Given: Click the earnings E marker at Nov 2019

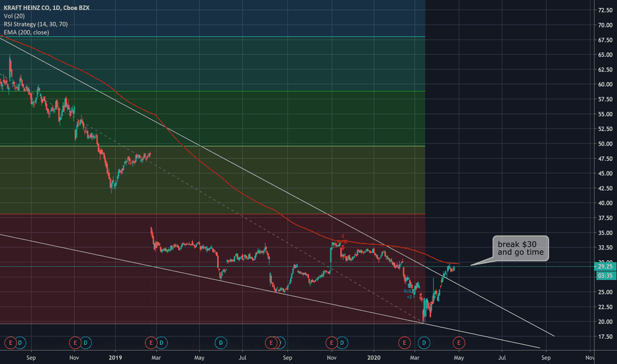Looking at the screenshot, I should pyautogui.click(x=331, y=343).
